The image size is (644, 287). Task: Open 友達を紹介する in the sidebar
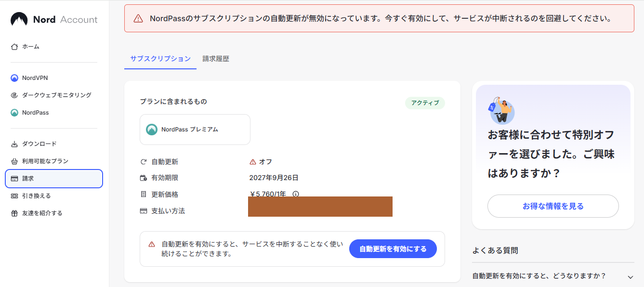[x=54, y=213]
